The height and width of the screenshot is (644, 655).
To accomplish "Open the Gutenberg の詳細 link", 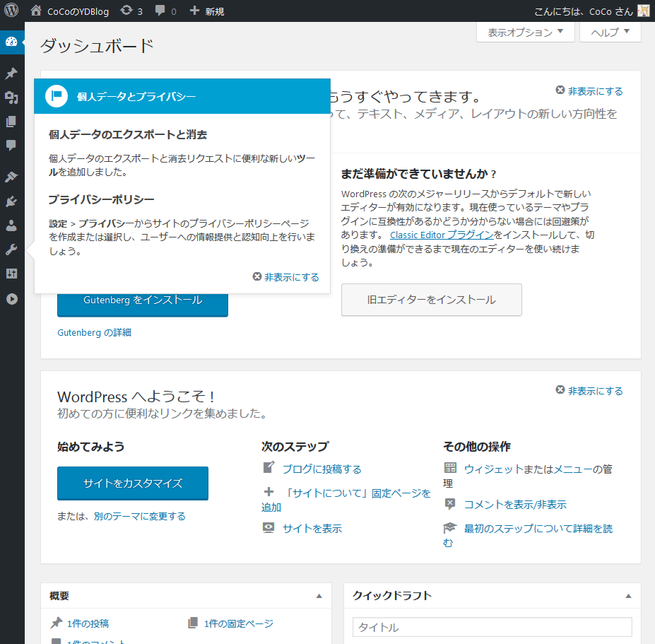I will click(95, 333).
